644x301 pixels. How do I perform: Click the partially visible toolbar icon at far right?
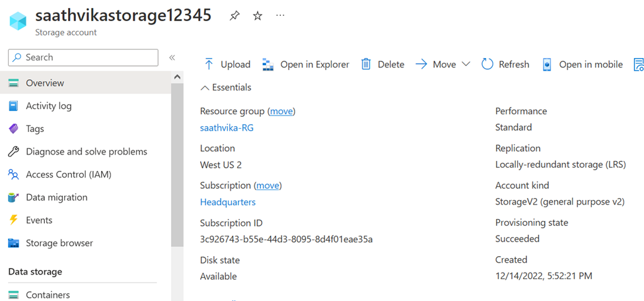[x=639, y=65]
